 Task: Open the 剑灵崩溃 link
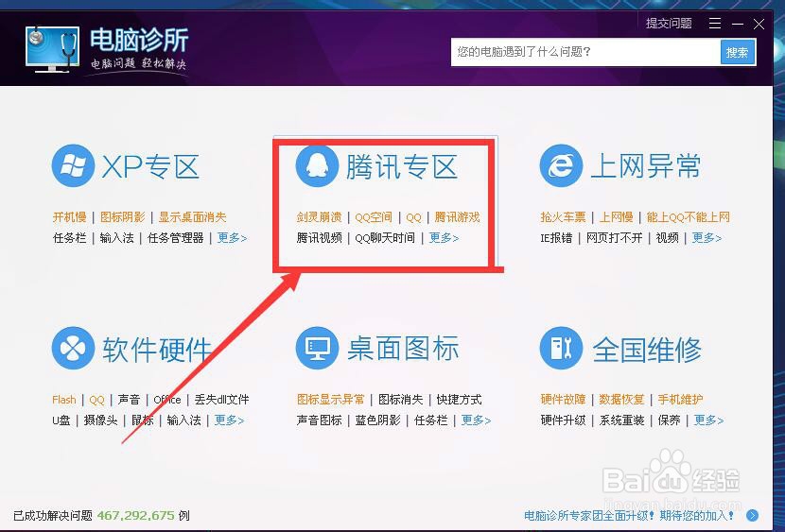point(319,217)
